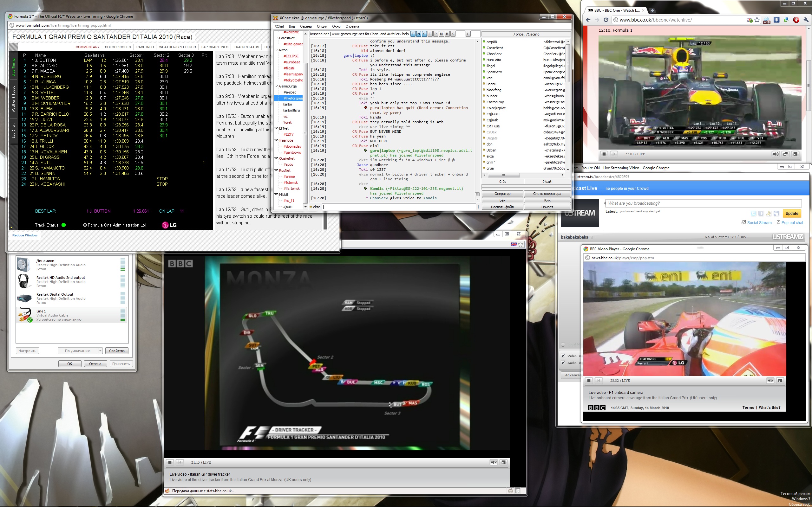Uncheck the Video Broadcast checkbox in Ustream

563,356
